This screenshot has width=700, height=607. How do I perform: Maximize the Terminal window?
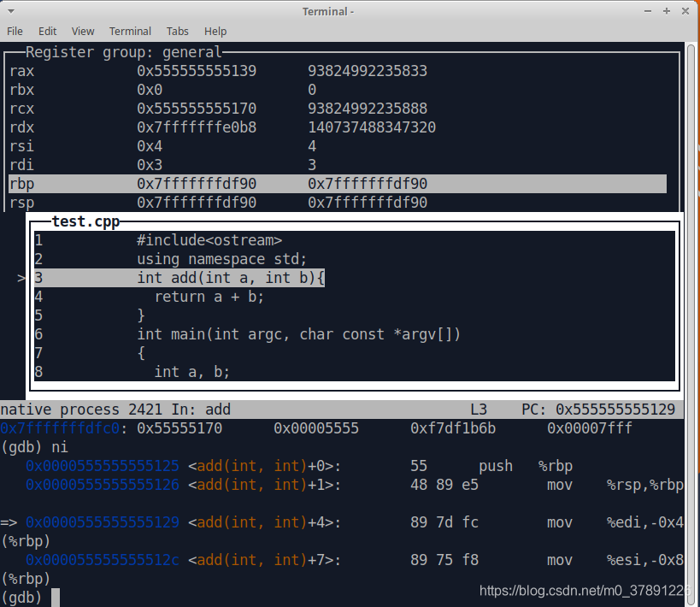point(667,11)
